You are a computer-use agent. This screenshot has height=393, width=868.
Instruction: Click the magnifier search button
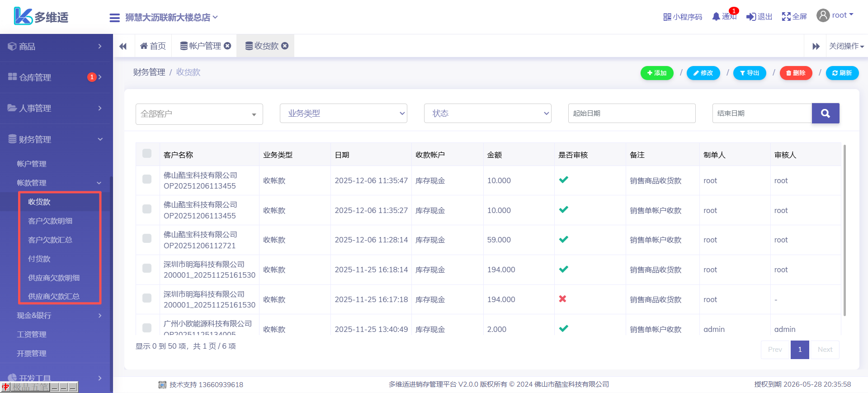(x=825, y=114)
